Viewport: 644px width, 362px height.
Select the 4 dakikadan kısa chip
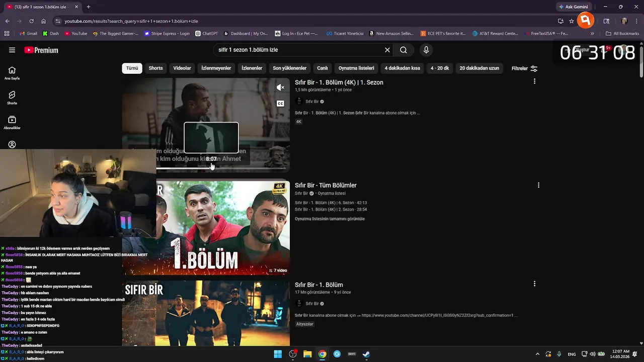(x=402, y=68)
